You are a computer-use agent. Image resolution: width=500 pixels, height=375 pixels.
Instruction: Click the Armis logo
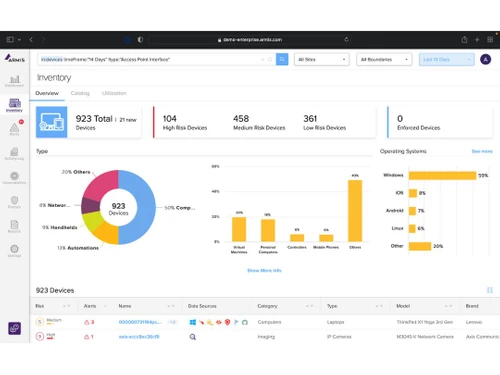click(x=14, y=59)
